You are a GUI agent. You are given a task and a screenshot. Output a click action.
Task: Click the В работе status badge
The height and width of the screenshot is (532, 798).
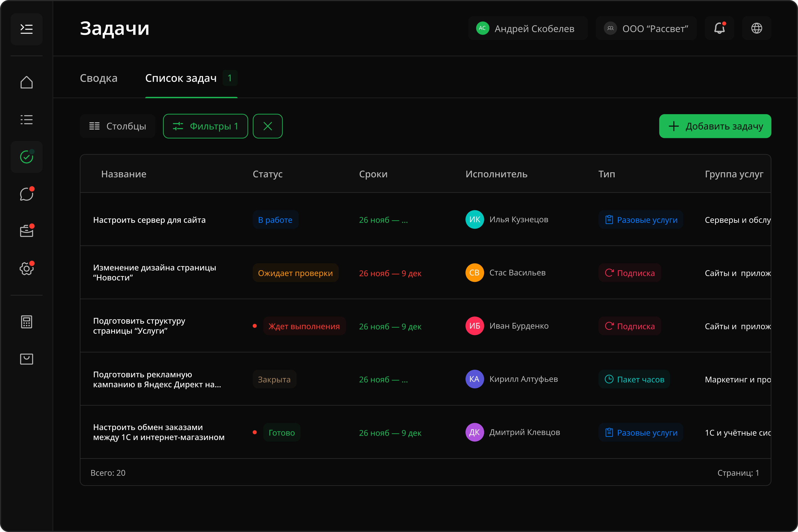coord(275,220)
